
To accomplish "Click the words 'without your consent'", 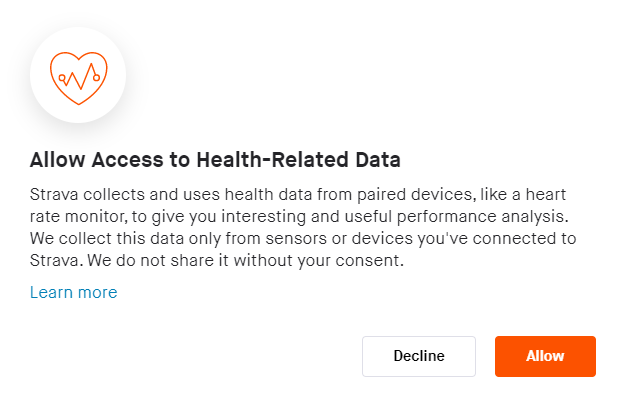I will click(320, 260).
